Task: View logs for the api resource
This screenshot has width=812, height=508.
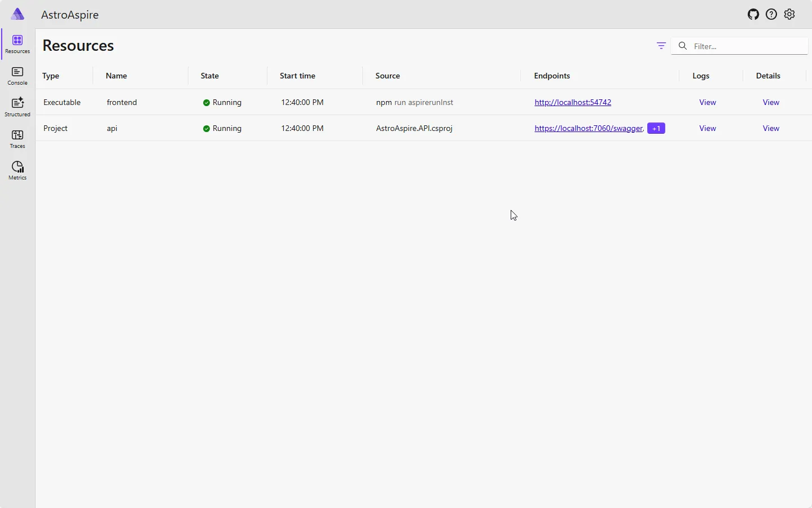Action: (x=708, y=128)
